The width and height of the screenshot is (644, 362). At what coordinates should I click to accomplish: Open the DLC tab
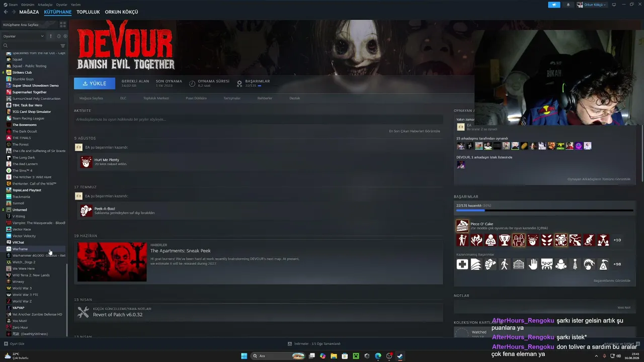coord(123,98)
